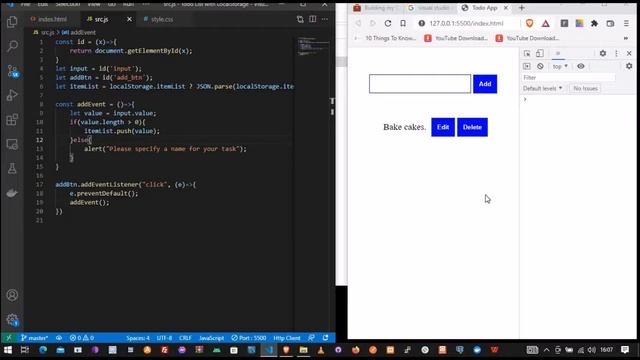Open the Accounts icon in VS Code
Image resolution: width=640 pixels, height=360 pixels.
click(x=12, y=295)
